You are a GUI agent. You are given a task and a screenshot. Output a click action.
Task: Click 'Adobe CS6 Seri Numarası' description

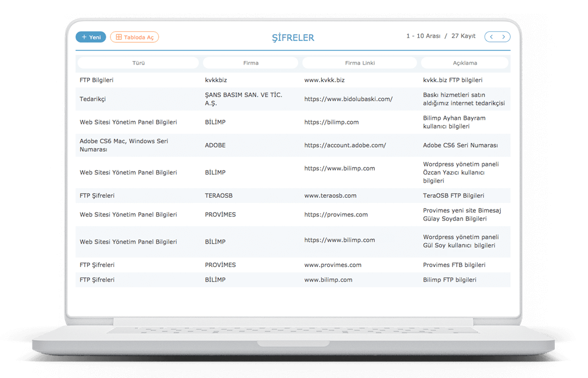(x=461, y=145)
